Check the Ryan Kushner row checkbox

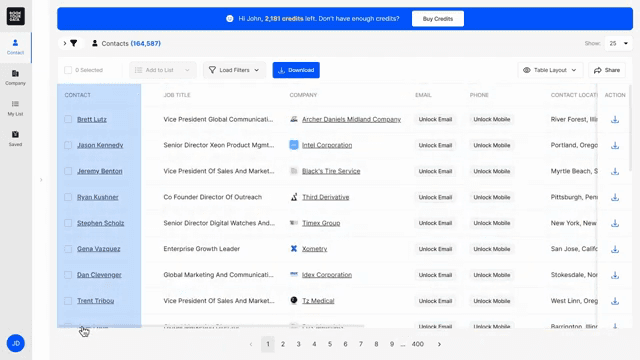68,197
